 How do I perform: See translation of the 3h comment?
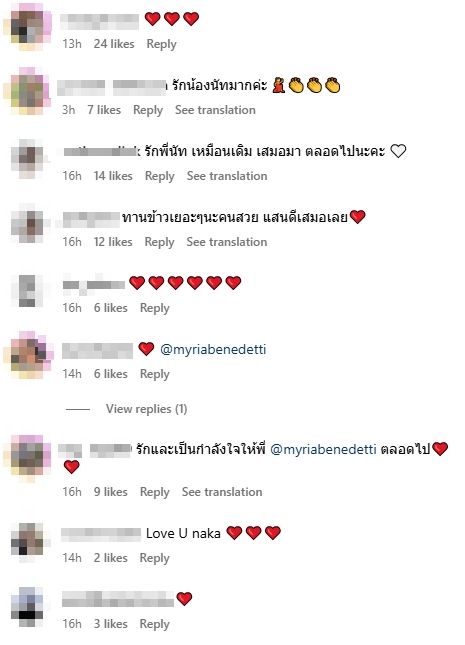(x=215, y=110)
